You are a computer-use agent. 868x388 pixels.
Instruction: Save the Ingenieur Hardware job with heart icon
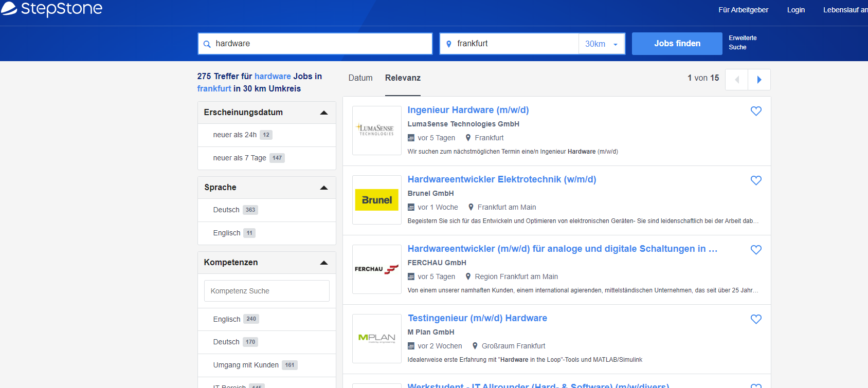pyautogui.click(x=756, y=111)
